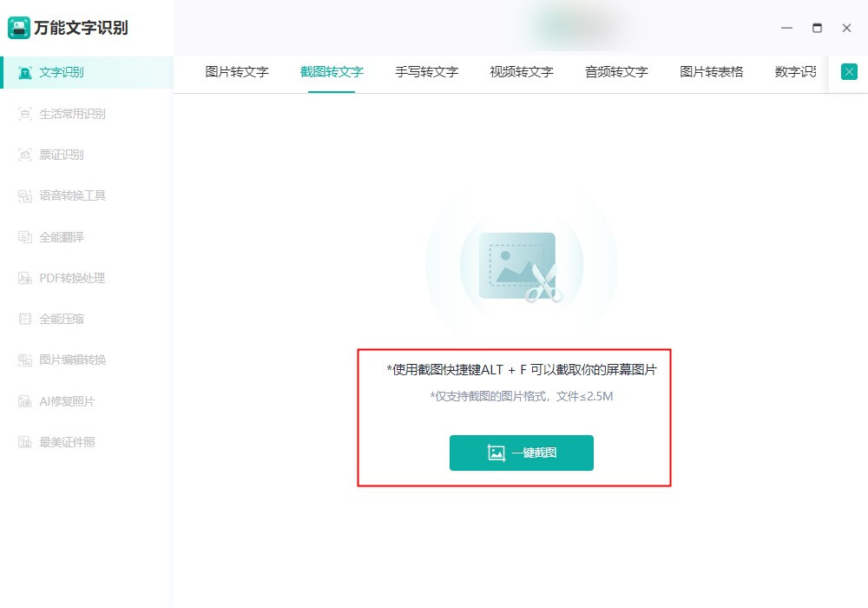Click the 一键截图 button

[x=521, y=453]
